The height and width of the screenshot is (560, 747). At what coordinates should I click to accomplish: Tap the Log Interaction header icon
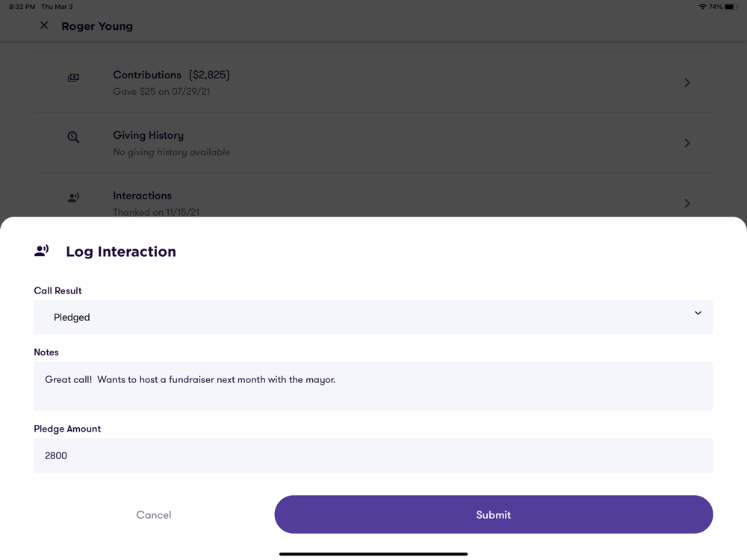41,251
